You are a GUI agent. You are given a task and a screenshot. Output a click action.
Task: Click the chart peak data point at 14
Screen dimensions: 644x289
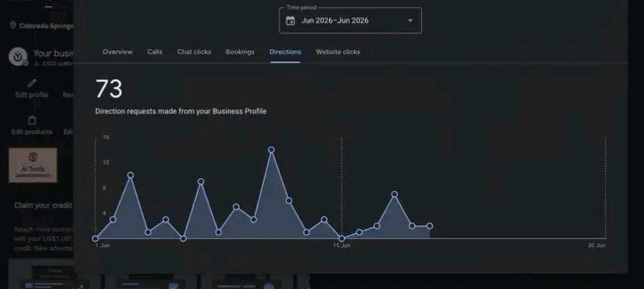pyautogui.click(x=271, y=150)
